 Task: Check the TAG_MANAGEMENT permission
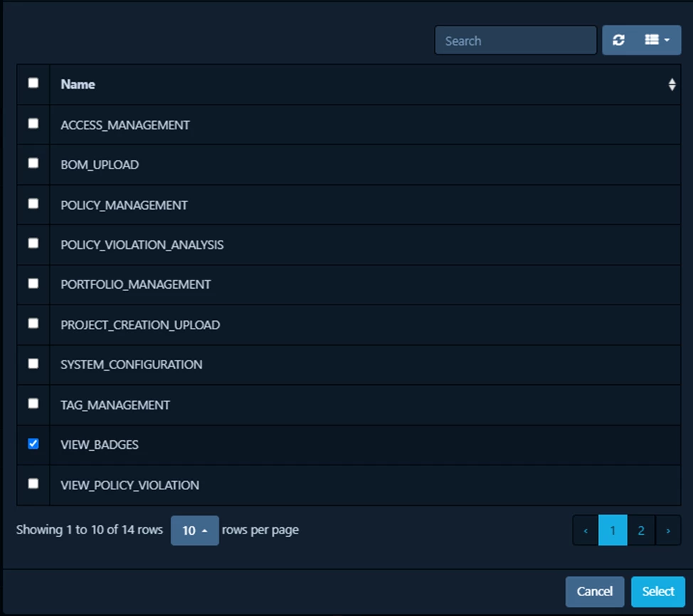pyautogui.click(x=33, y=403)
